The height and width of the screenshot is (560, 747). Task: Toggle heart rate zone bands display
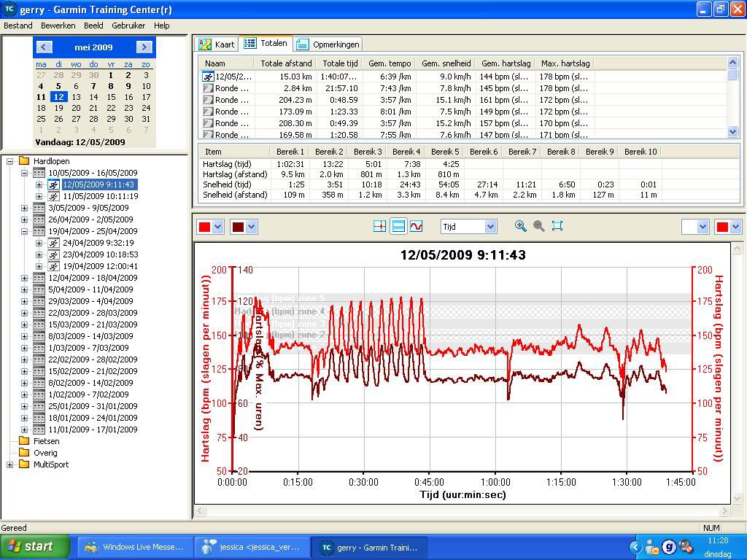pyautogui.click(x=398, y=227)
